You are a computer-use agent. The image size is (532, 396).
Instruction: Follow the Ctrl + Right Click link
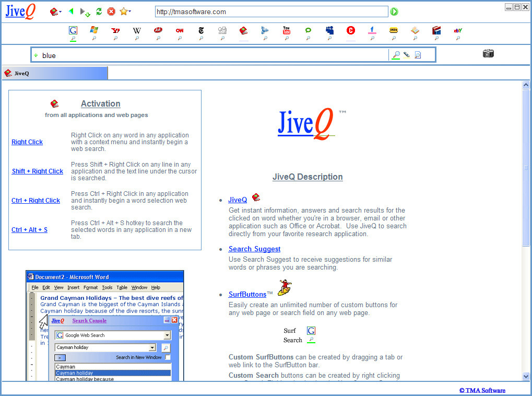pyautogui.click(x=36, y=201)
